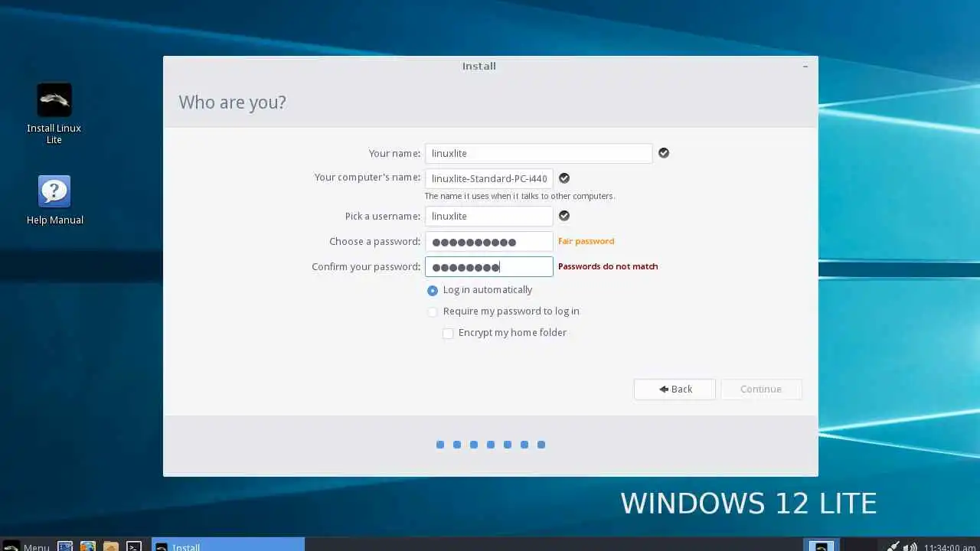Click the Passwords do not match warning
Viewport: 980px width, 551px height.
coord(608,266)
